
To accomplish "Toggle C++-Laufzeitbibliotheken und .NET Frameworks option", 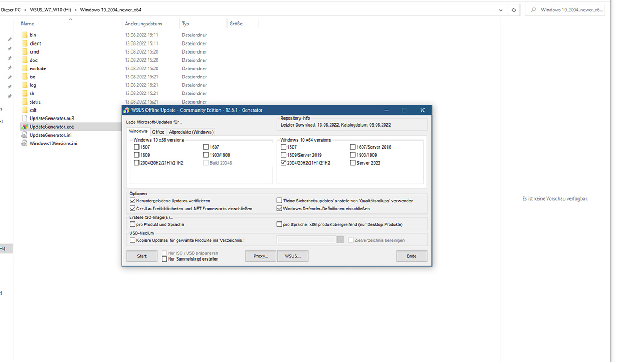I will pos(133,209).
